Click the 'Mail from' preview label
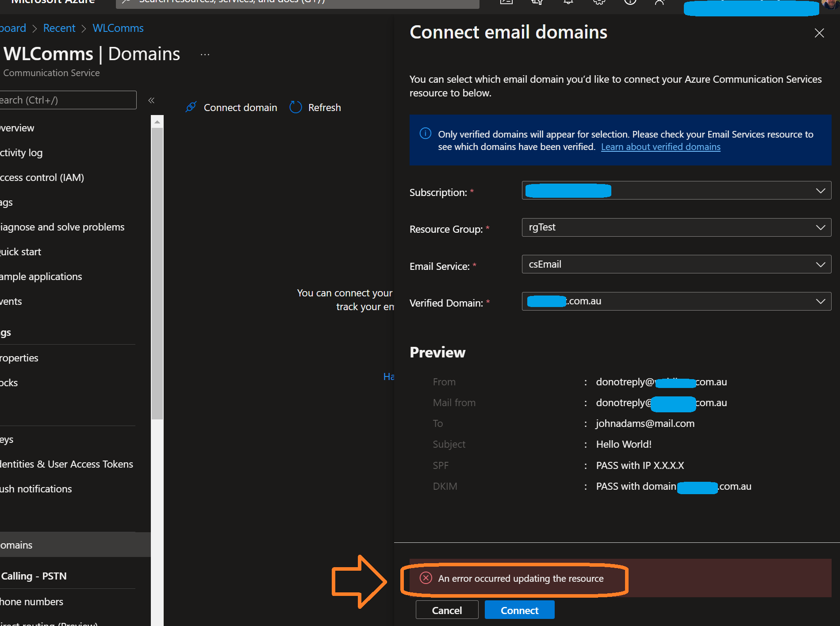This screenshot has width=840, height=626. click(454, 403)
